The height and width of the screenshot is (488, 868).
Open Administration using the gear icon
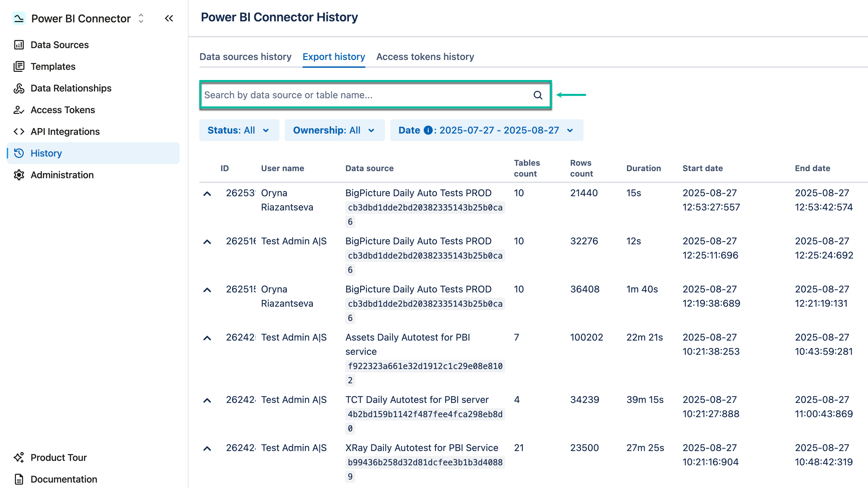19,175
